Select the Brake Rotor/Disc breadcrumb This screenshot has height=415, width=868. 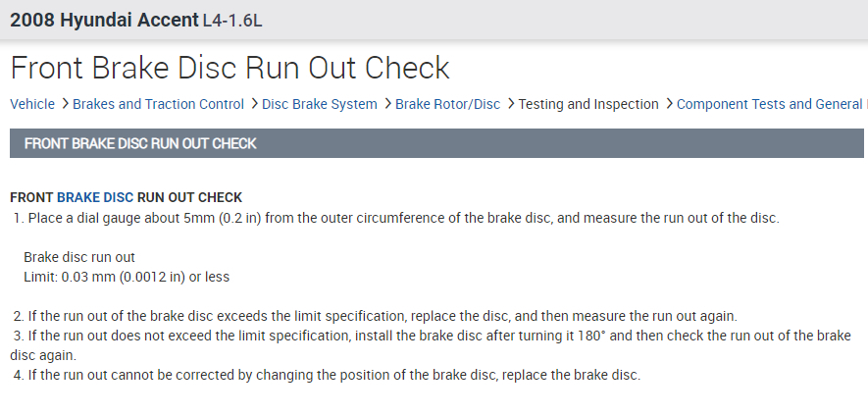coord(447,104)
